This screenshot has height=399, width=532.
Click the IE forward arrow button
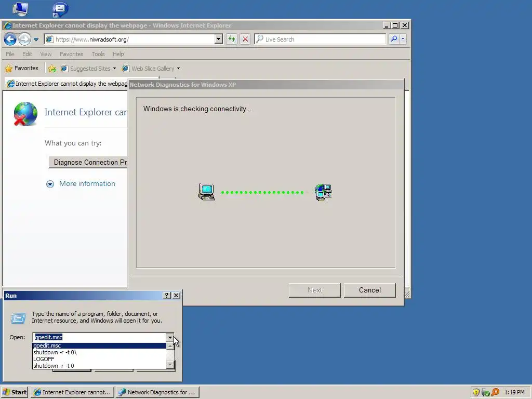pyautogui.click(x=24, y=39)
